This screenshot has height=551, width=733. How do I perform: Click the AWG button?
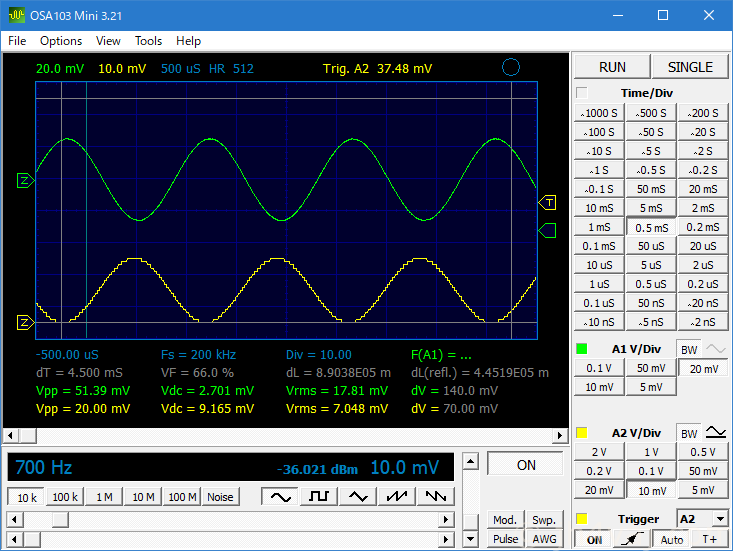point(544,539)
